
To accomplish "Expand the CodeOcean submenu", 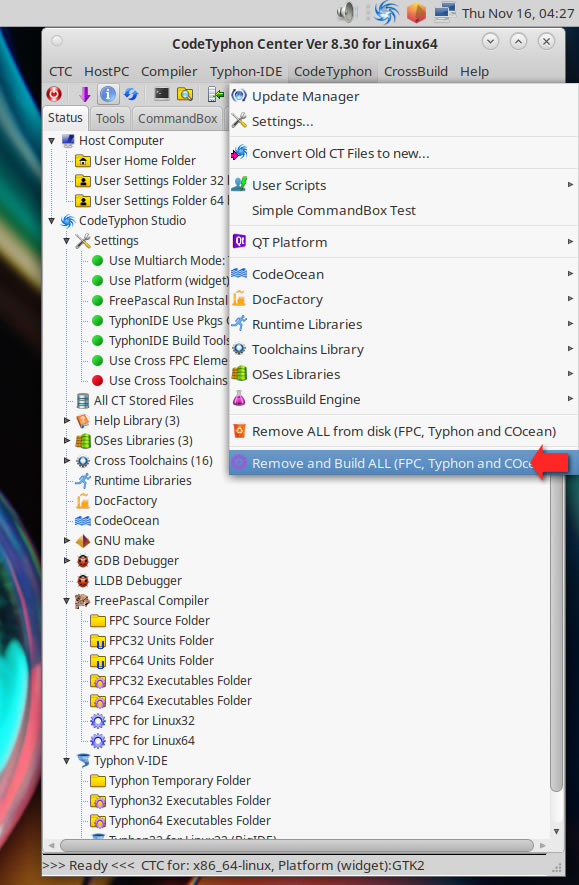I will coord(403,274).
